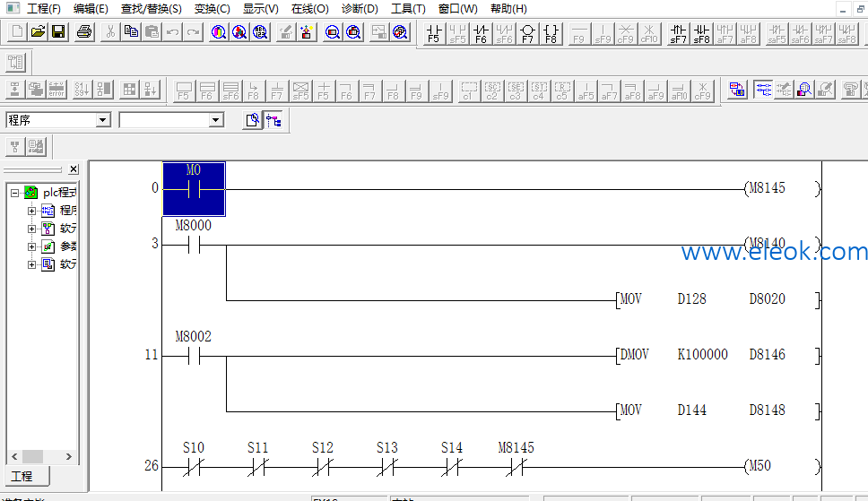Click the S1 S9 sort toolbar icon
The width and height of the screenshot is (868, 501).
(82, 89)
